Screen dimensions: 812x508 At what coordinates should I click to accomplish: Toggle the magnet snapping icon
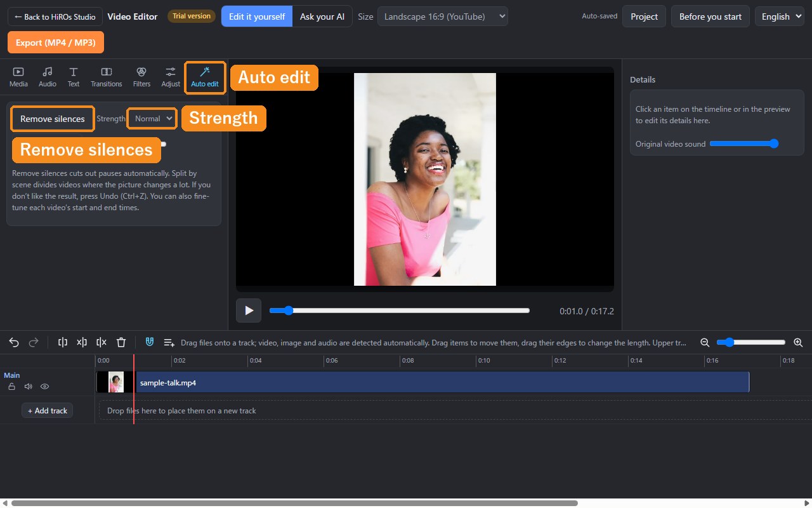pos(150,342)
